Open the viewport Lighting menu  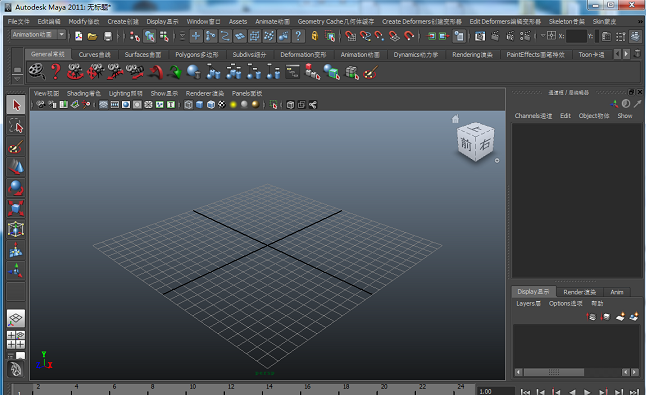click(125, 93)
